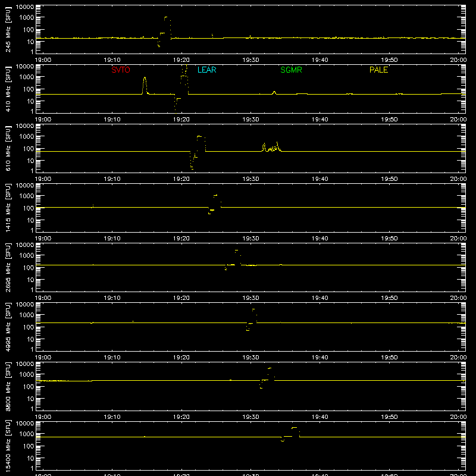Viewport: 476px width, 476px height.
Task: Click the 10 tick label of 15400 MHz panel
Action: pyautogui.click(x=30, y=458)
